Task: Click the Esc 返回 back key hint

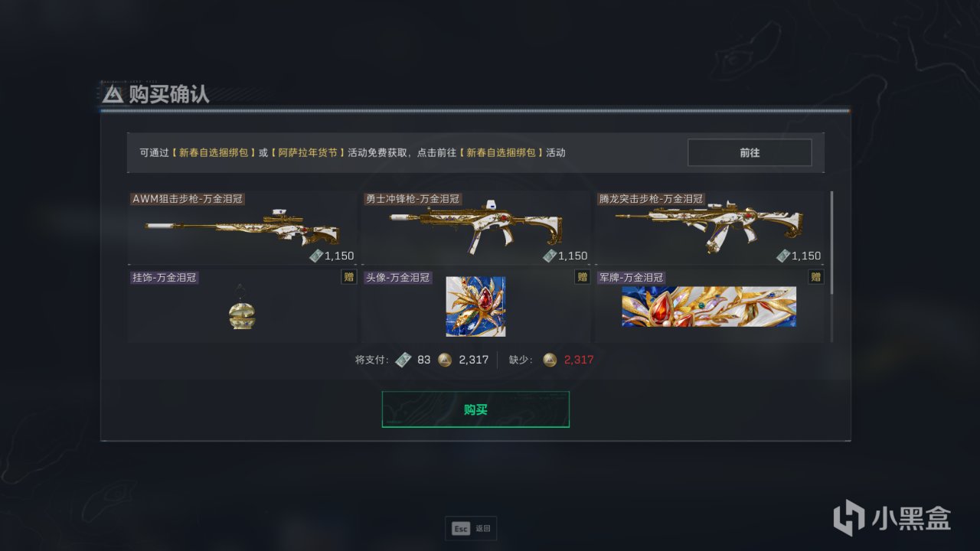Action: 471,528
